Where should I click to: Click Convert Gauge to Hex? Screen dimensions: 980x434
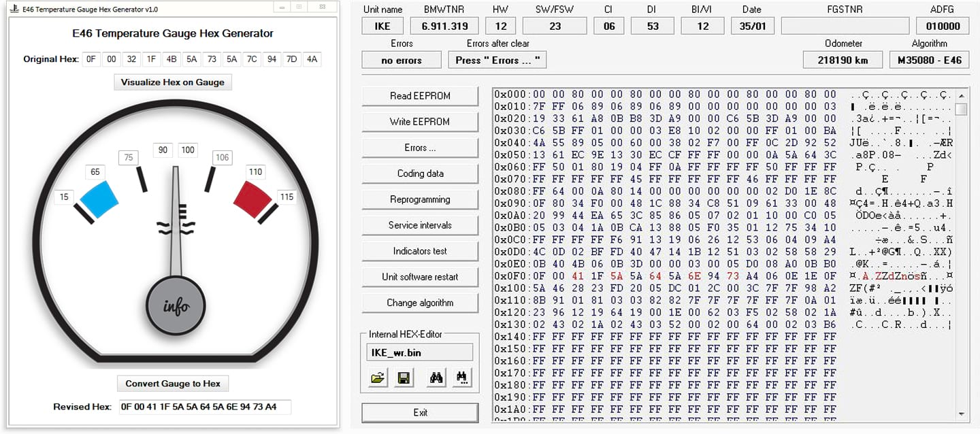(x=173, y=383)
